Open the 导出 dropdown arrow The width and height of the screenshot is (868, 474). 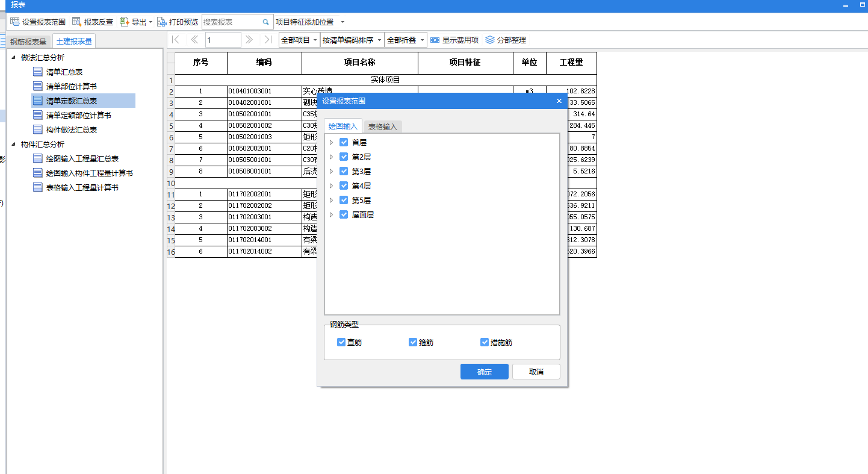pyautogui.click(x=150, y=22)
